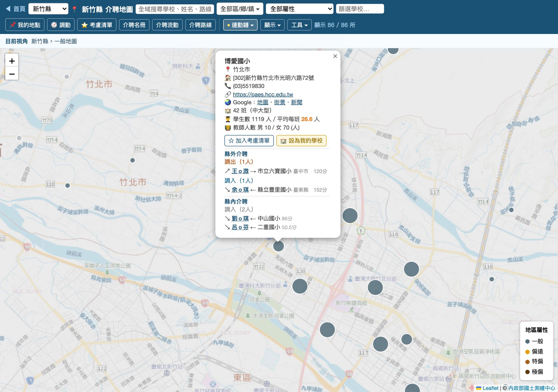Switch to 介聘路線 view
The width and height of the screenshot is (558, 392).
tap(201, 25)
